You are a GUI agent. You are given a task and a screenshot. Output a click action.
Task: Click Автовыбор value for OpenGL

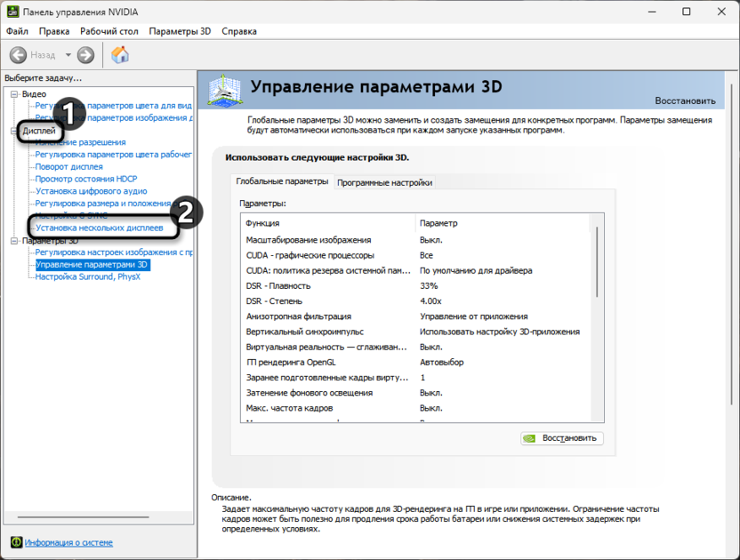(x=442, y=363)
